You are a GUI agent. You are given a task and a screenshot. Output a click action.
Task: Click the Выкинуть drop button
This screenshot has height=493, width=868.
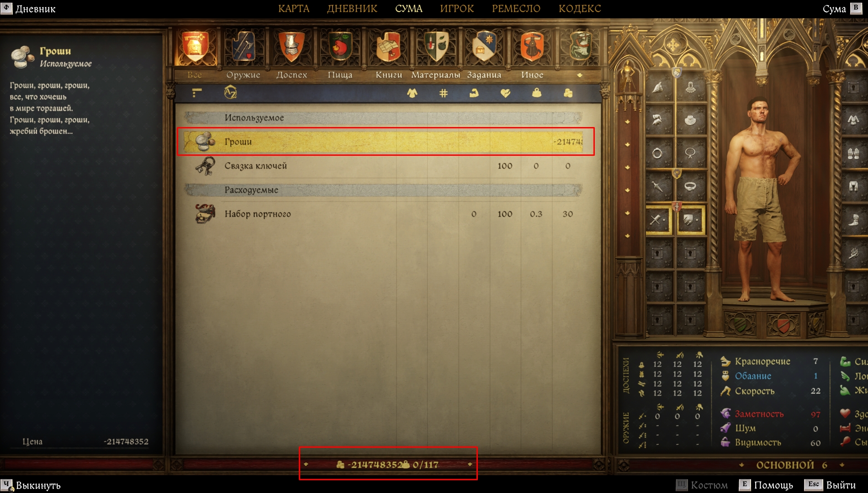[x=31, y=485]
